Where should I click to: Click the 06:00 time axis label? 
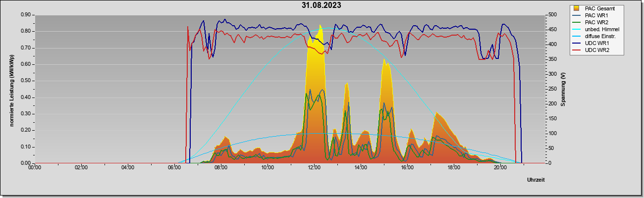click(x=174, y=167)
